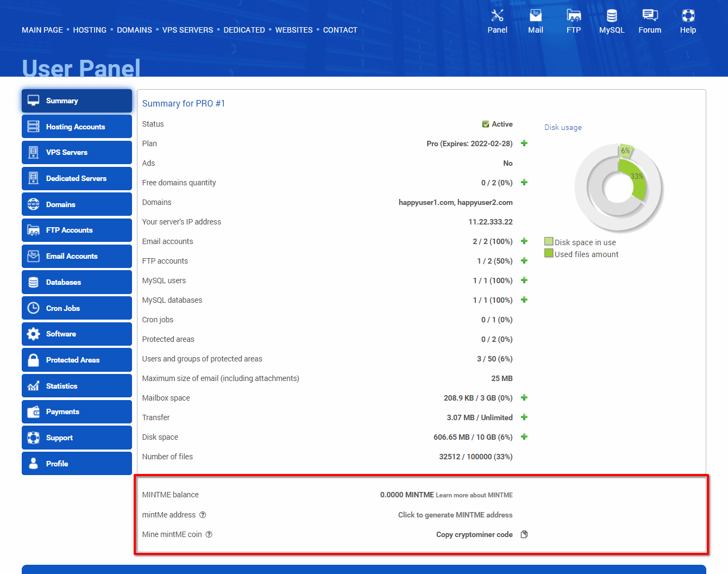Open Domains in the sidebar
Screen dimensions: 728x574
click(77, 204)
